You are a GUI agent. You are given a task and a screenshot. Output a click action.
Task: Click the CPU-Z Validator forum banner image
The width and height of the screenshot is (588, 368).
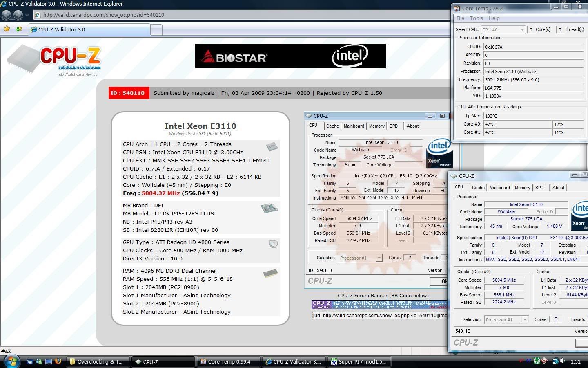coord(379,305)
